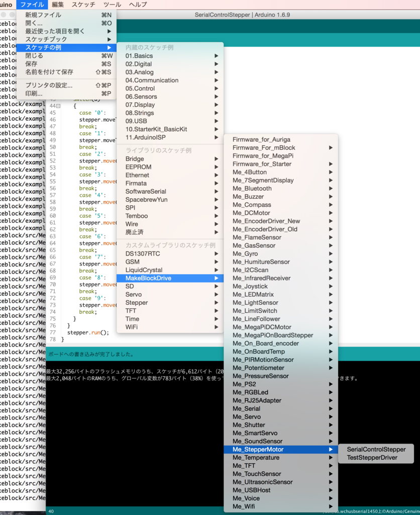
Task: Open SoftwareSerial library examples
Action: point(170,191)
